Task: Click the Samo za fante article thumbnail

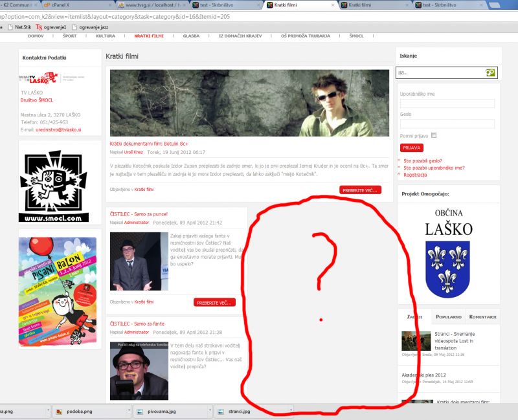Action: (x=139, y=371)
